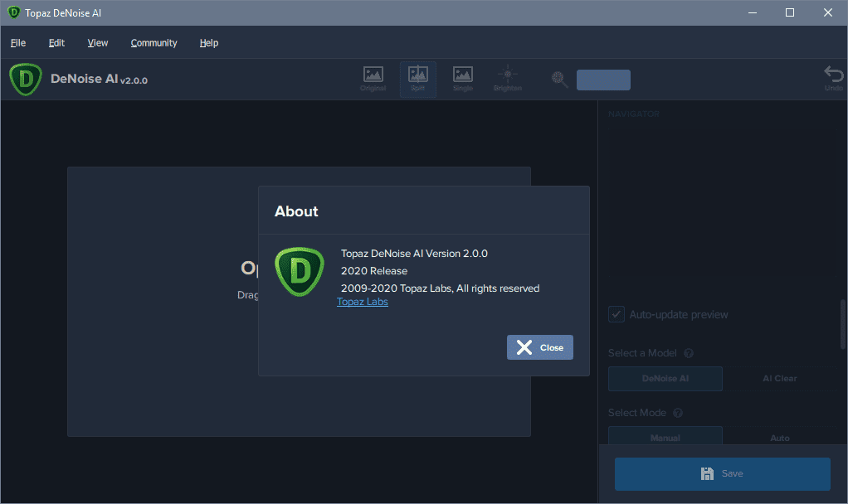Click the zoom magnifier icon
The width and height of the screenshot is (848, 504).
click(560, 80)
